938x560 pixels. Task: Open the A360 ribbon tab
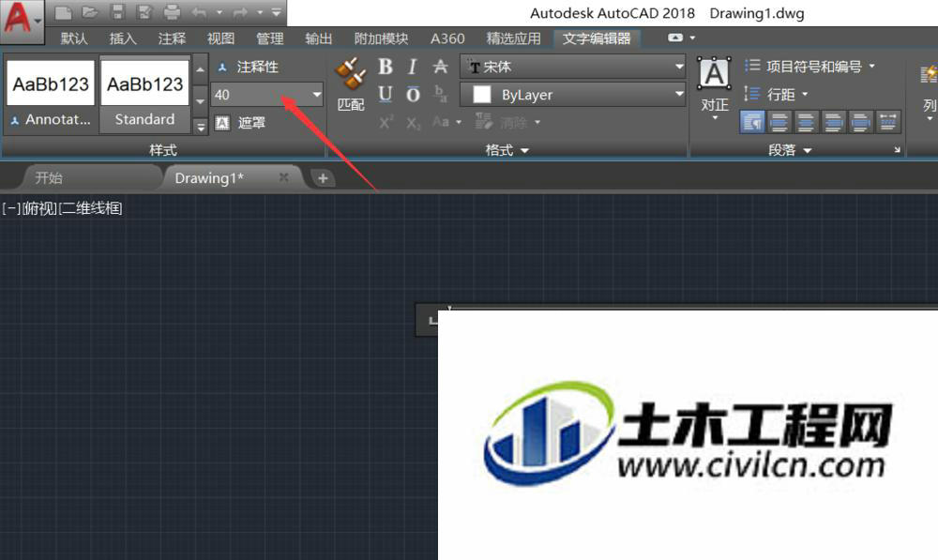(447, 38)
